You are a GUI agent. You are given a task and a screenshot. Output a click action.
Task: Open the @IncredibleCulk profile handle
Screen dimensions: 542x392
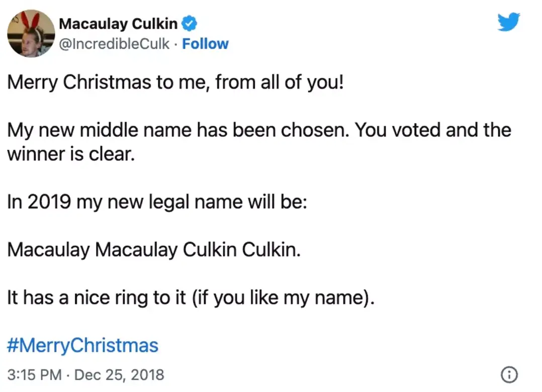114,44
